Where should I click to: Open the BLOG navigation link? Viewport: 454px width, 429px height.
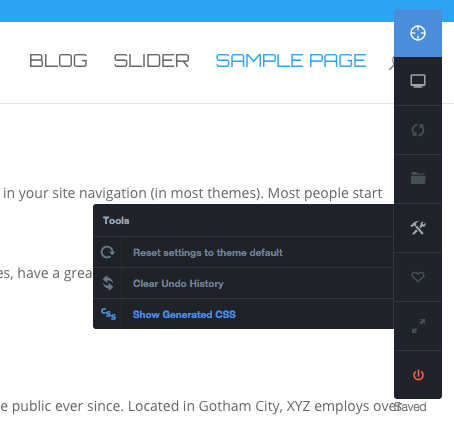click(x=58, y=61)
